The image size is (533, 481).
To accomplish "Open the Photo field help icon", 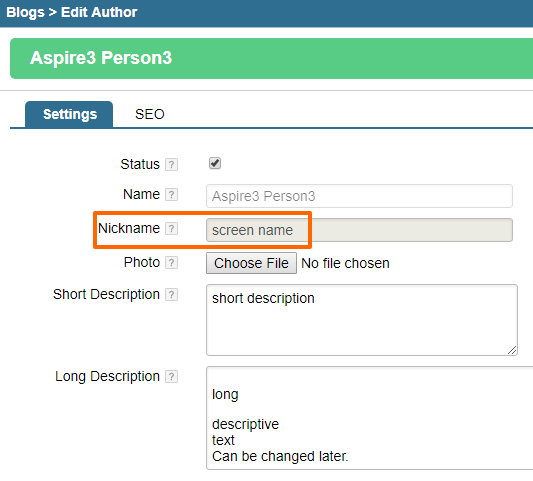I will pos(171,262).
